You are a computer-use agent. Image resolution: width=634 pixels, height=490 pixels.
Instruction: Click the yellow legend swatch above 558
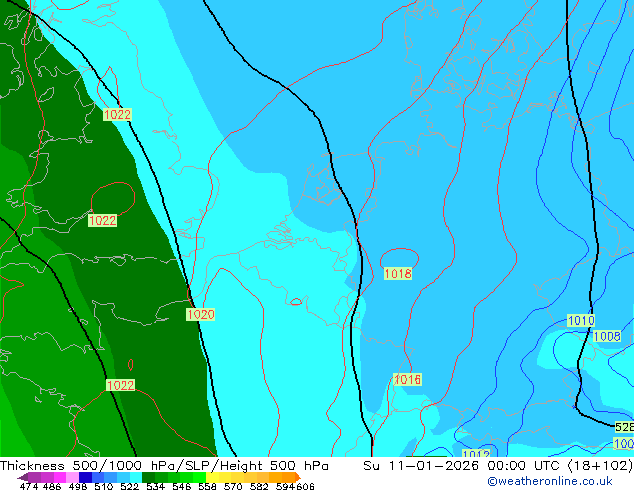click(x=212, y=477)
